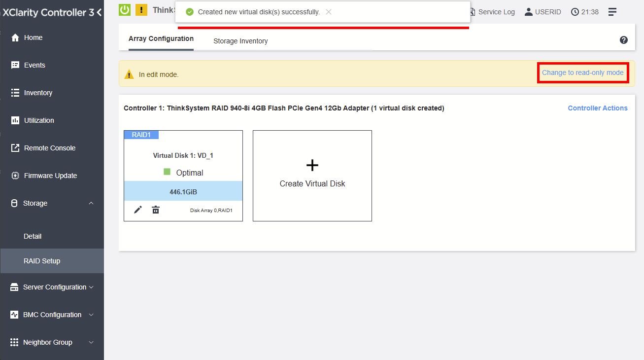Image resolution: width=644 pixels, height=360 pixels.
Task: Change to read-only mode
Action: (x=582, y=72)
